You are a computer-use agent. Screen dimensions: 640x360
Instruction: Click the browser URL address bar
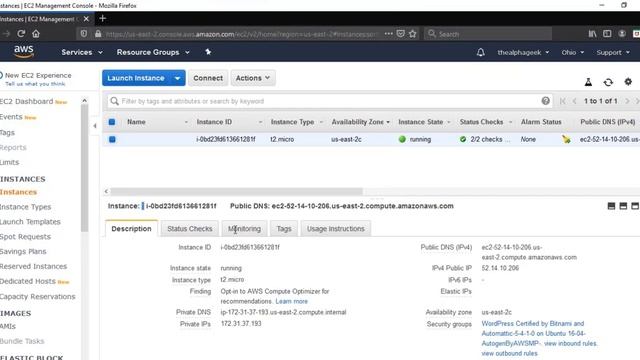point(241,34)
